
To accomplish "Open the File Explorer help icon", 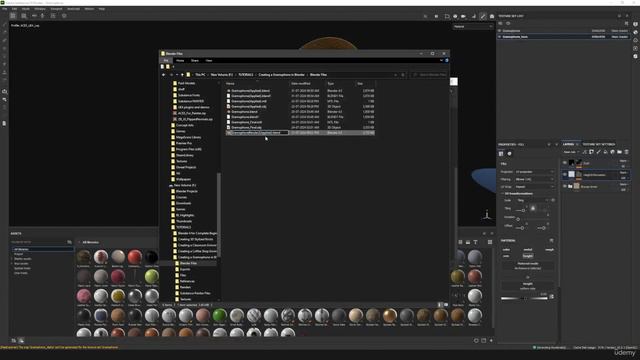I will (x=447, y=60).
